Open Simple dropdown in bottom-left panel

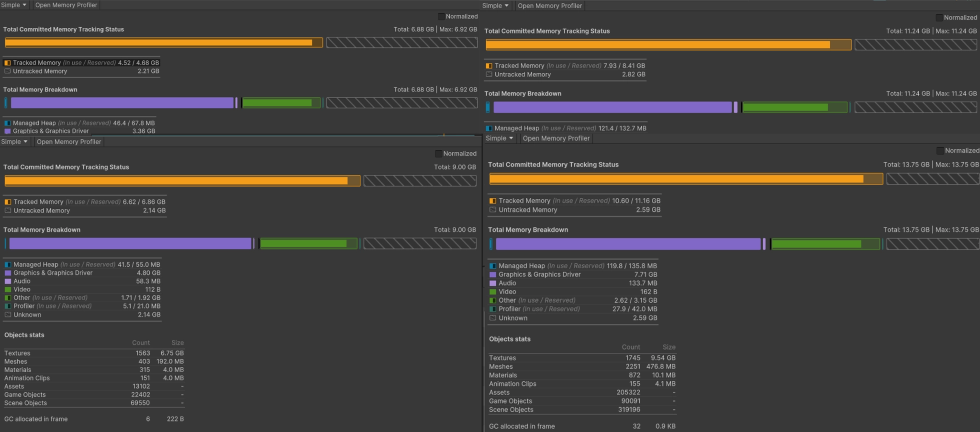pos(15,142)
